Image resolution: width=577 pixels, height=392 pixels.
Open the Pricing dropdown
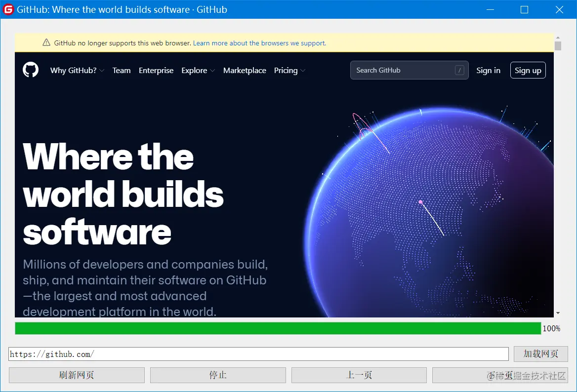tap(289, 70)
